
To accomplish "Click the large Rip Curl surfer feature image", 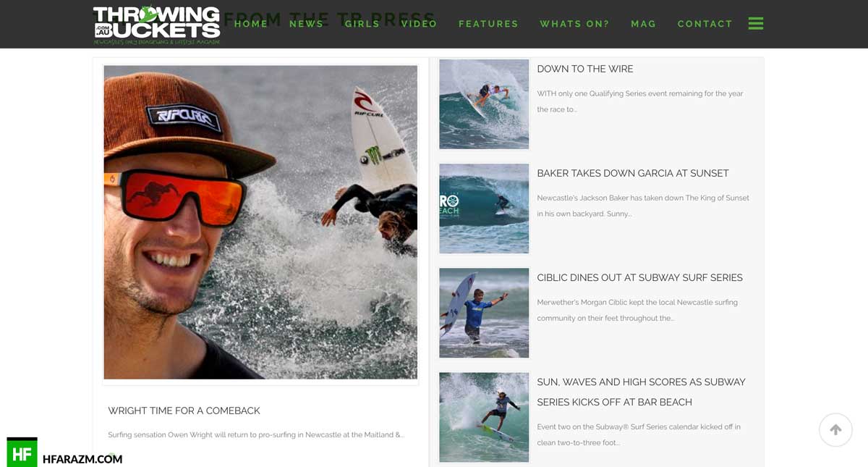I will [260, 222].
